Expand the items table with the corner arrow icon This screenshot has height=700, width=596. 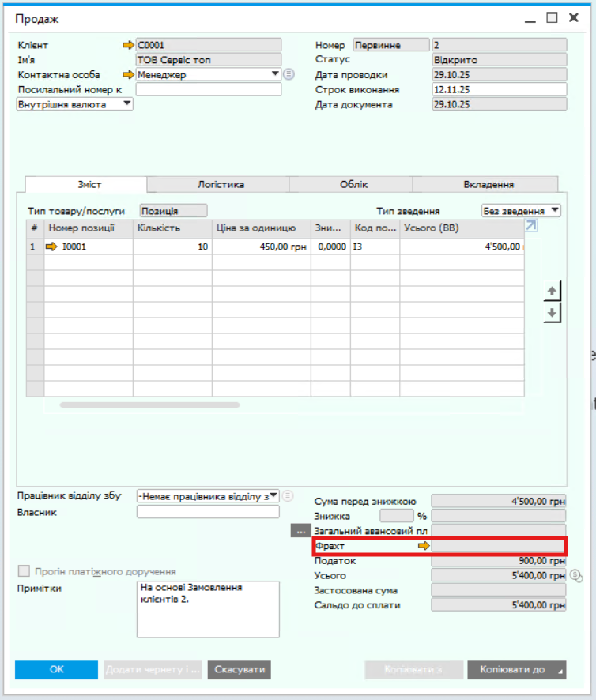point(531,227)
